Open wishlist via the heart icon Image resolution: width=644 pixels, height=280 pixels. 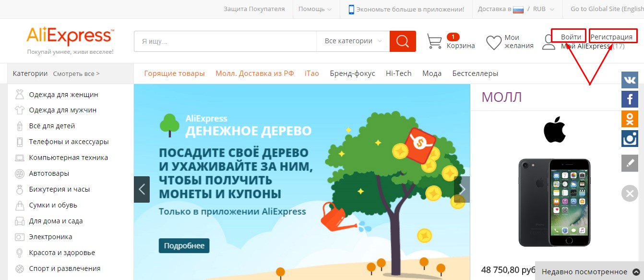[494, 42]
